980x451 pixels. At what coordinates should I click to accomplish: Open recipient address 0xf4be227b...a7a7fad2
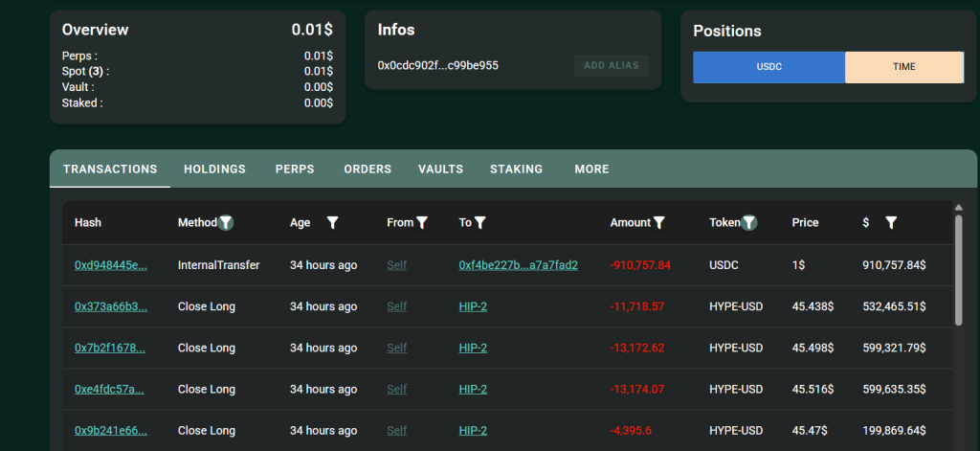tap(518, 265)
